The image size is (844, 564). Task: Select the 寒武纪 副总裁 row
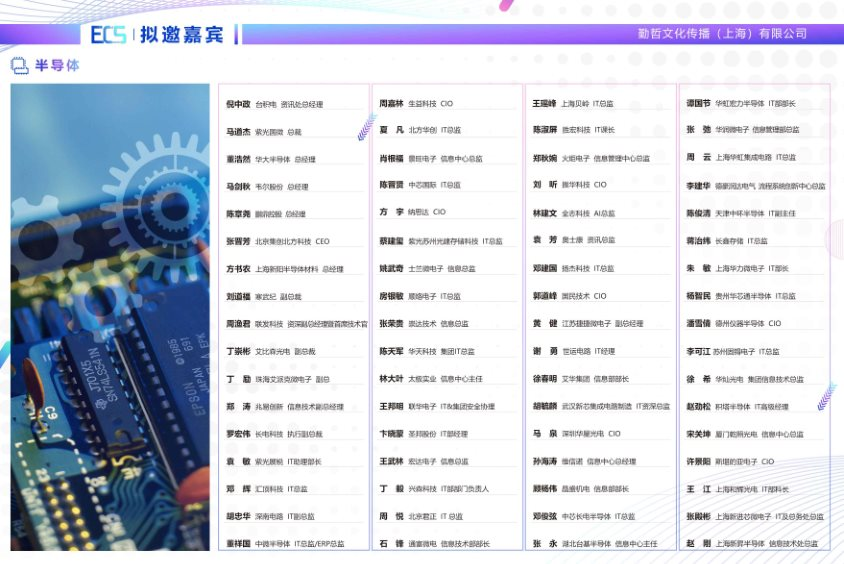(x=264, y=297)
